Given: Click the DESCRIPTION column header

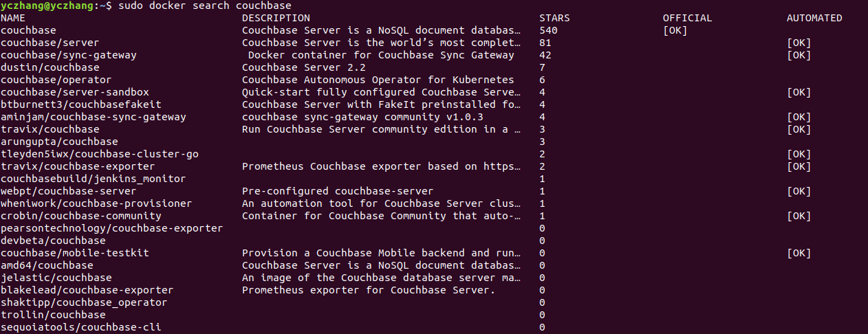Looking at the screenshot, I should click(x=276, y=18).
